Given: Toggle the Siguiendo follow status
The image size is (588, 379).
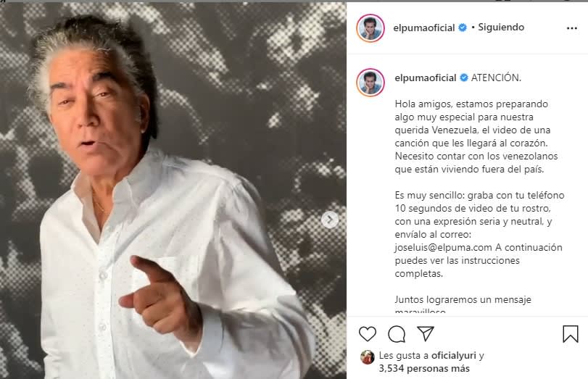Looking at the screenshot, I should point(501,27).
